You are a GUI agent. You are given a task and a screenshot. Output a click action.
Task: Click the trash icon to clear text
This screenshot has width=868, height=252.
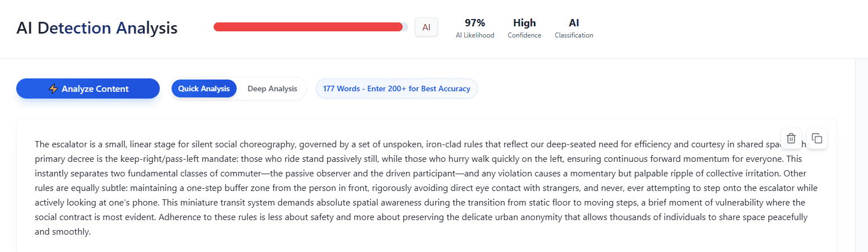point(791,138)
